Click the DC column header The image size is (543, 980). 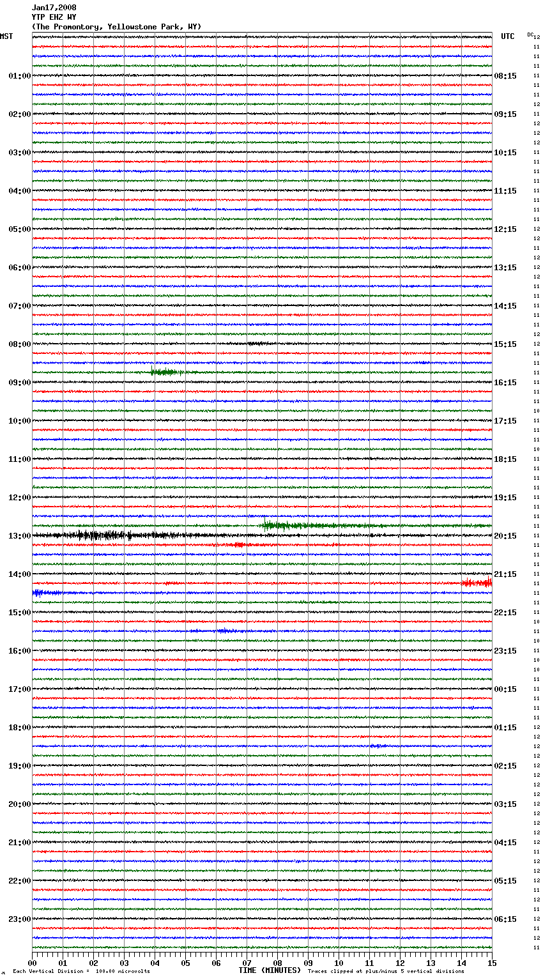point(530,34)
